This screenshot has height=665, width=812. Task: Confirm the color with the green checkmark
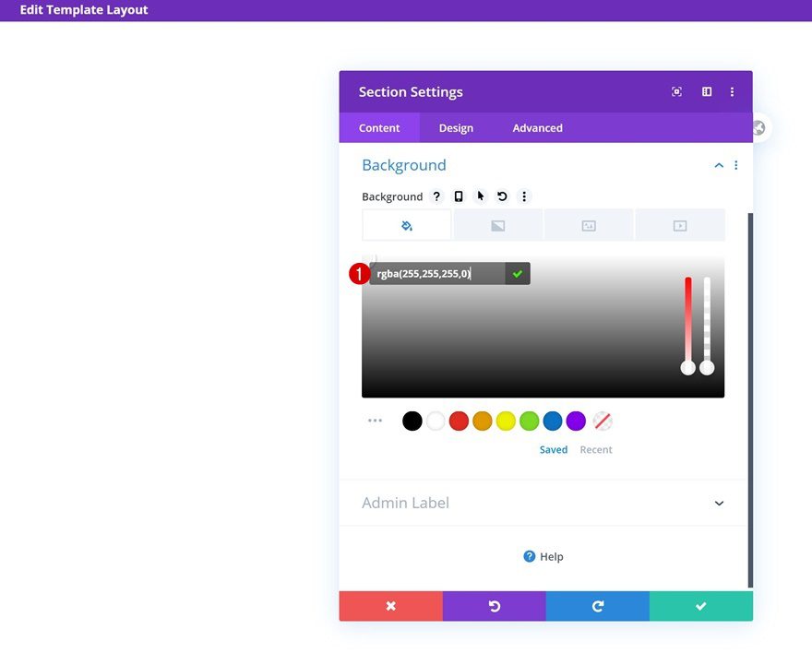(x=518, y=273)
